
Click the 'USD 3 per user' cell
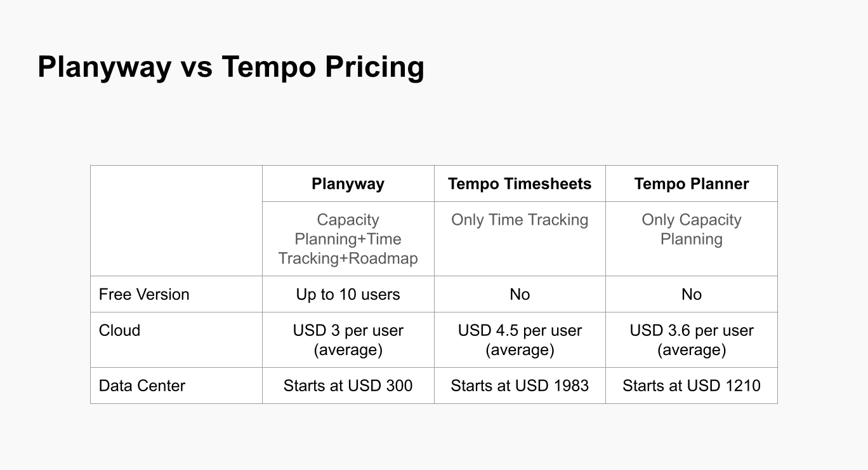pos(348,340)
